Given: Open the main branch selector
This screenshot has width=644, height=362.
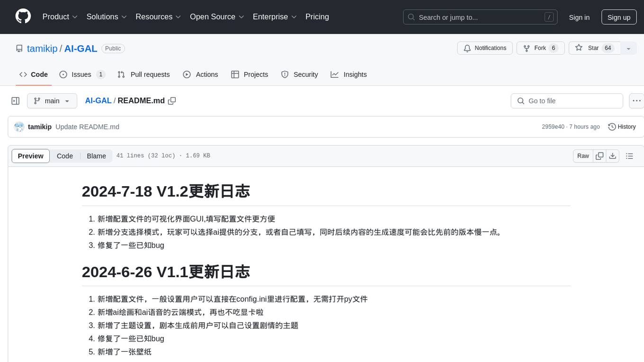Looking at the screenshot, I should pos(52,101).
